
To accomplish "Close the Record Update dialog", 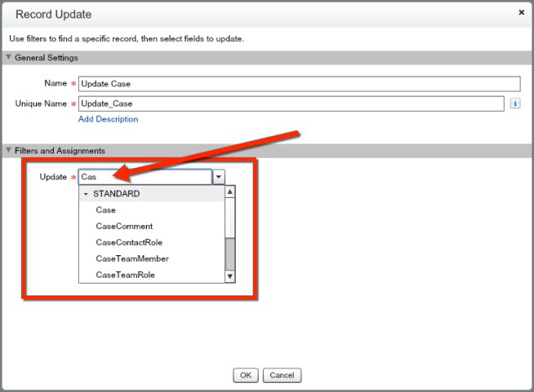I will click(521, 13).
